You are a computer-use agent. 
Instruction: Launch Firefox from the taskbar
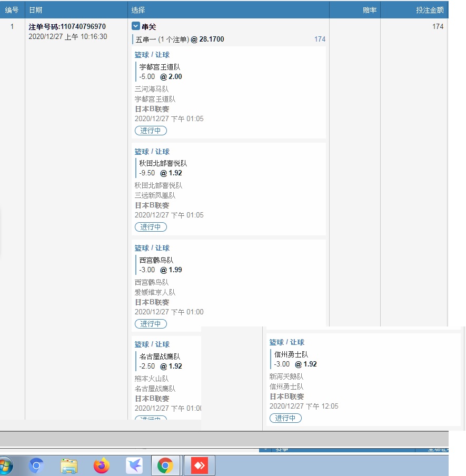coord(102,465)
